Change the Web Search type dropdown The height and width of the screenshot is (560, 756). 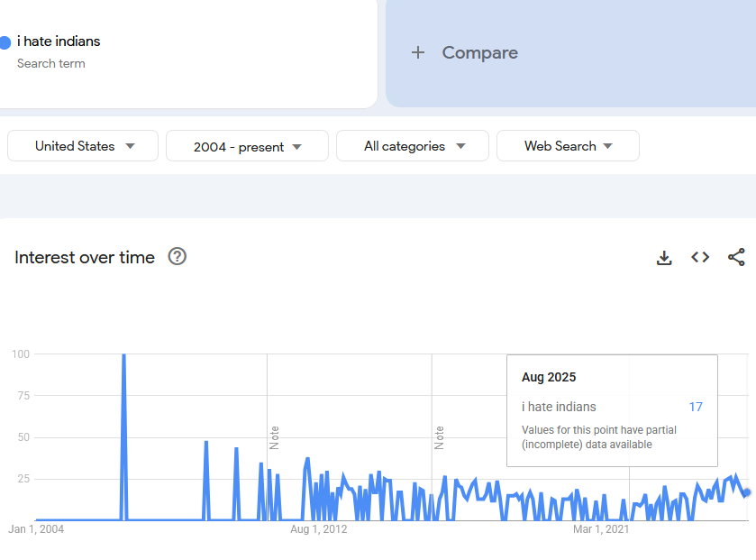pyautogui.click(x=568, y=146)
